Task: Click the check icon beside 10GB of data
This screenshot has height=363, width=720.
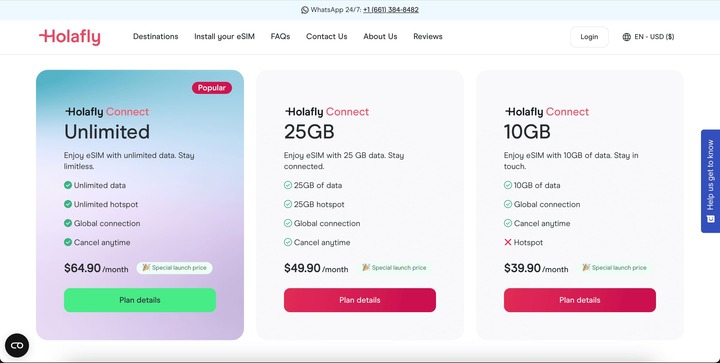Action: coord(508,185)
